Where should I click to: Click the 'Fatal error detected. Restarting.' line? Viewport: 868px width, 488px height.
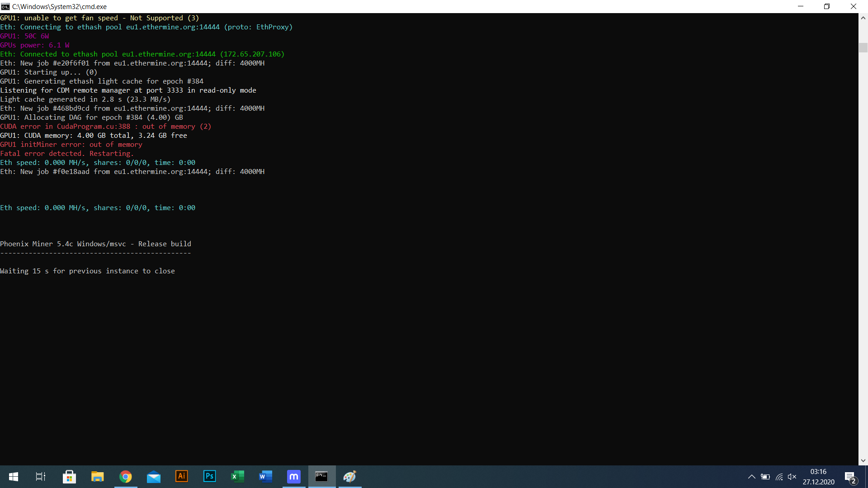(x=67, y=154)
